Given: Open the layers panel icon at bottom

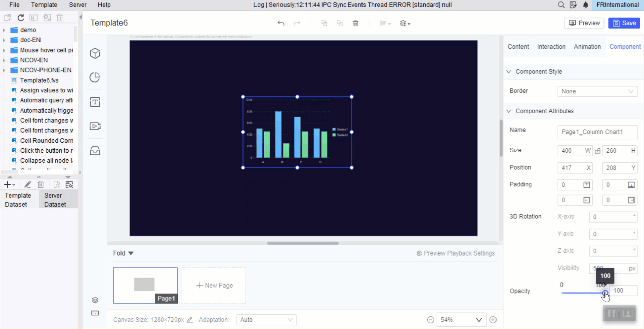Looking at the screenshot, I should tap(95, 300).
